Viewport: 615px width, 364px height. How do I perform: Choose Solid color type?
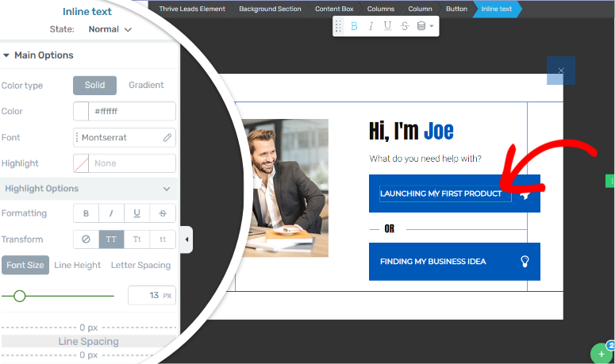[x=95, y=86]
